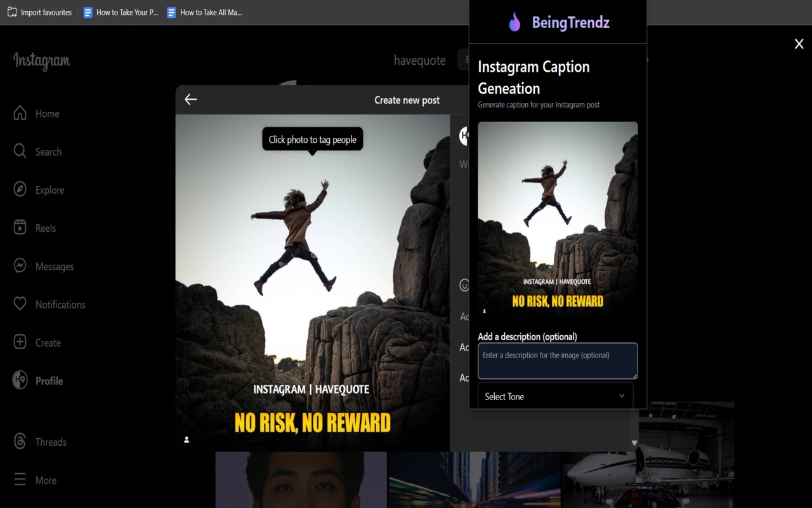Open Search via magnifier icon
Image resolution: width=812 pixels, height=508 pixels.
20,151
